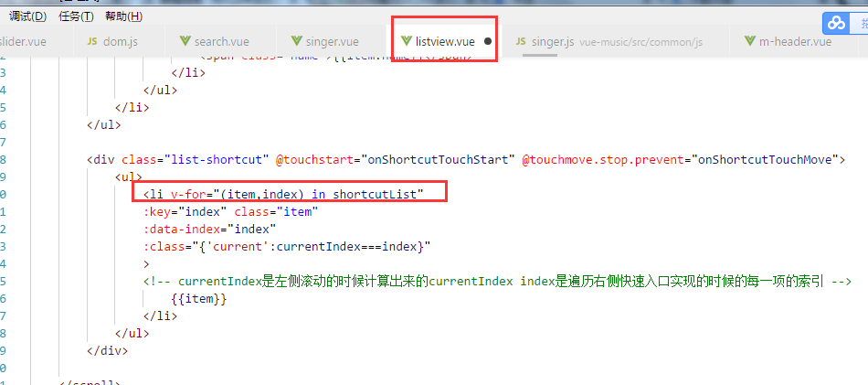Switch to the singer.js tab

[545, 41]
